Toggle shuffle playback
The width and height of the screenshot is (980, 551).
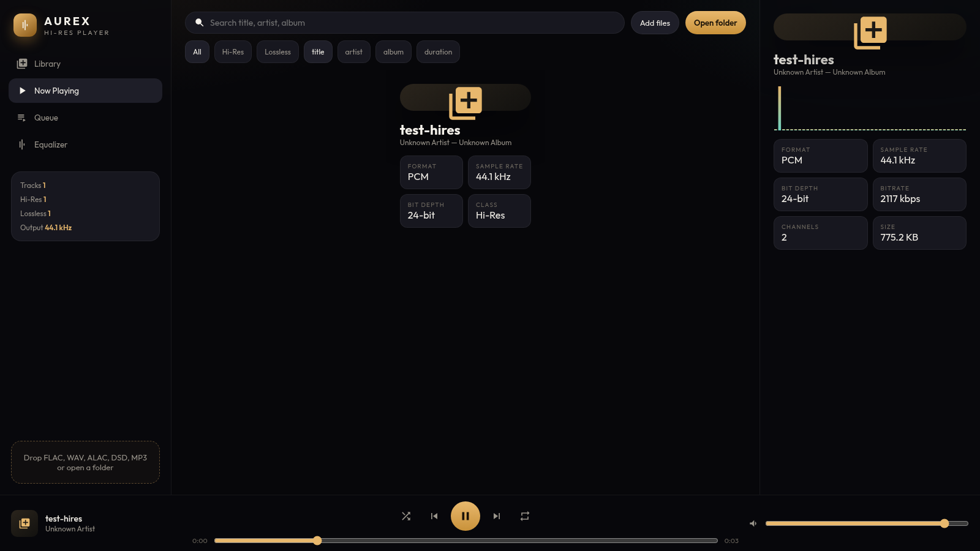pyautogui.click(x=406, y=516)
